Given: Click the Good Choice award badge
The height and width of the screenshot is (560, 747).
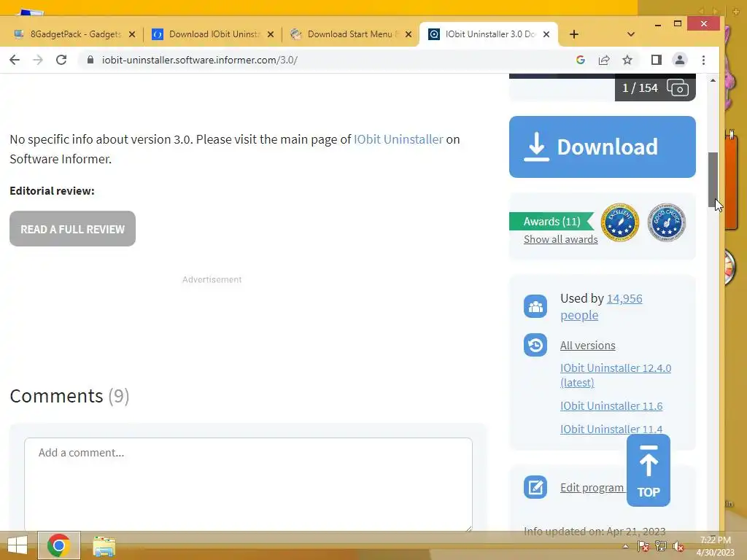Looking at the screenshot, I should (x=667, y=222).
